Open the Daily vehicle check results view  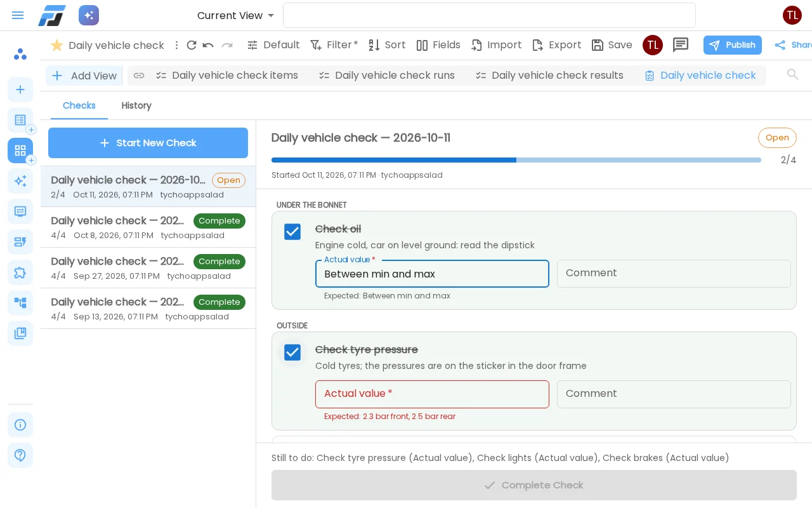coord(549,76)
